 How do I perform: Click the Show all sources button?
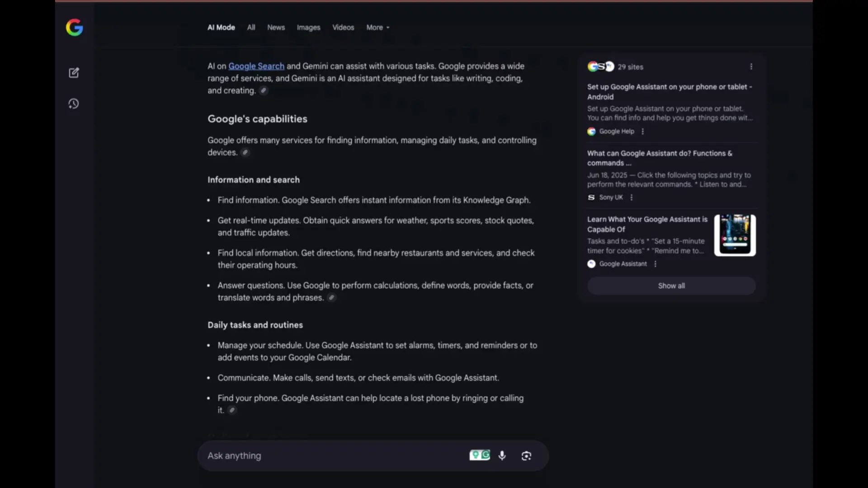(x=671, y=286)
